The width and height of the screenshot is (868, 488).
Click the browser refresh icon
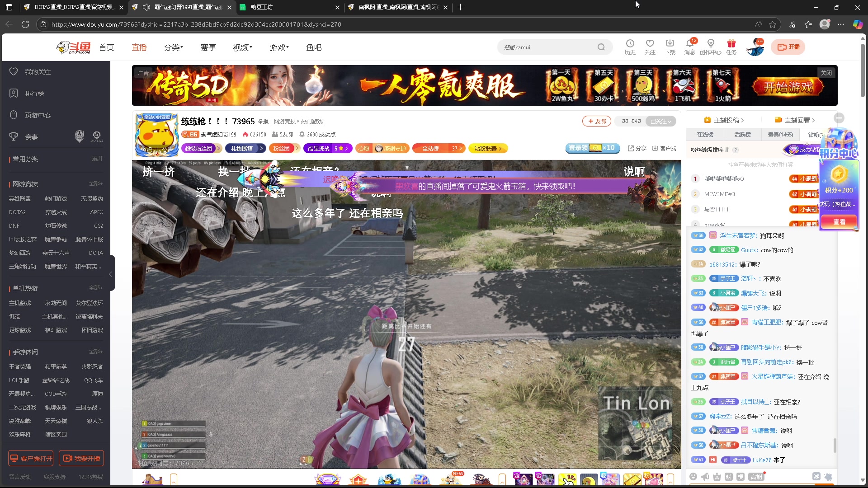25,24
